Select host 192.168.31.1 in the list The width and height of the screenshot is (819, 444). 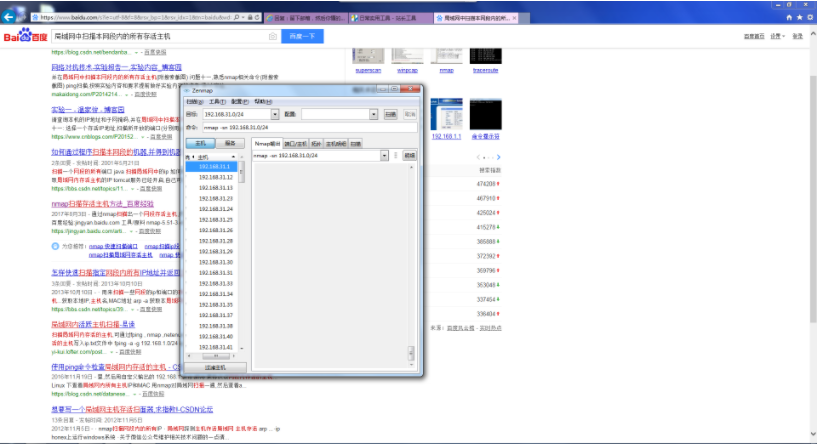(212, 167)
